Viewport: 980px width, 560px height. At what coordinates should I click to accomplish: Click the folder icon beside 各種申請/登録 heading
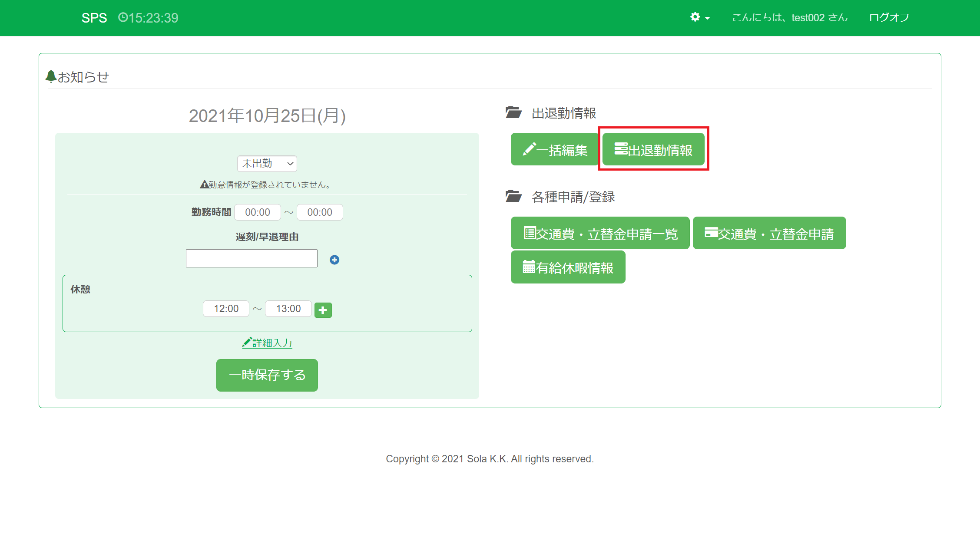(x=513, y=196)
